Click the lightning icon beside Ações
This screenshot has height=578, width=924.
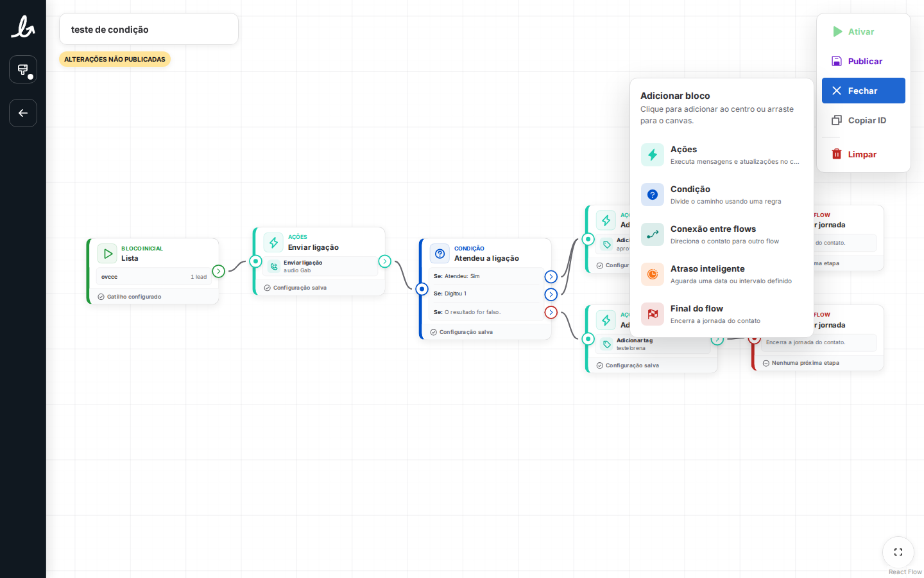653,155
